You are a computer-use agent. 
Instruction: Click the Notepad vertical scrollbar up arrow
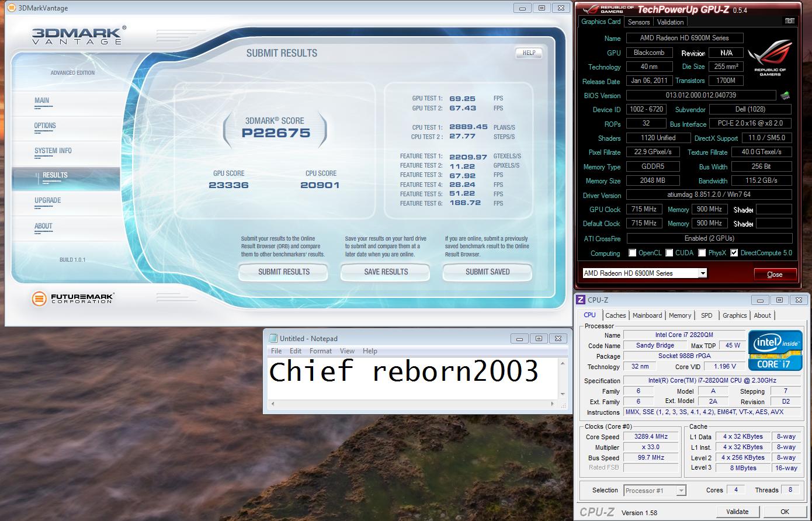point(563,362)
